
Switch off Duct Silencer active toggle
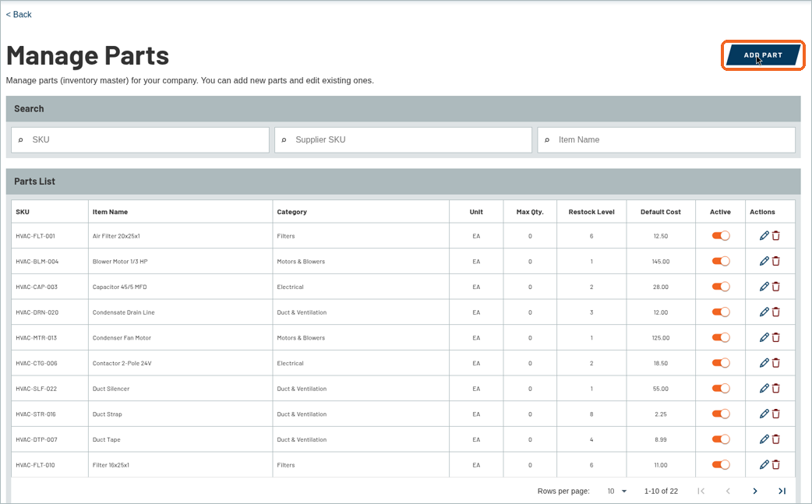pos(720,388)
